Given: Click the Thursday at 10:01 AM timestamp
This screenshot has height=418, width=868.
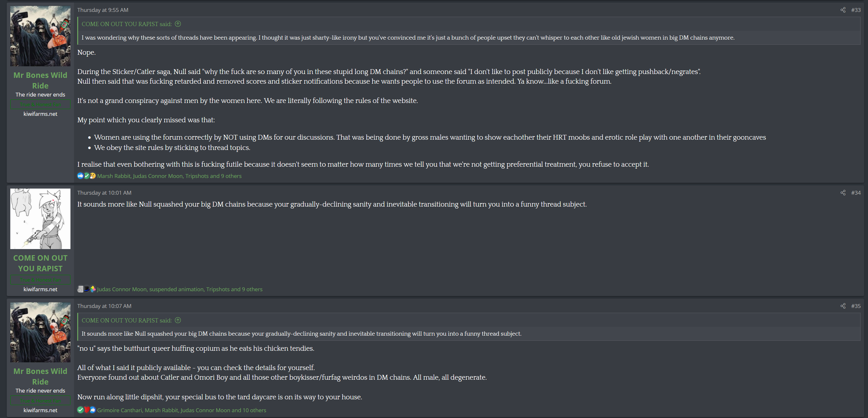Looking at the screenshot, I should pos(104,192).
